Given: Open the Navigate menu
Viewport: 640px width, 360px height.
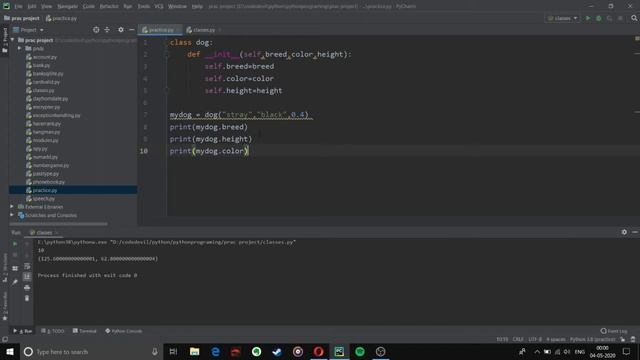Looking at the screenshot, I should 67,7.
